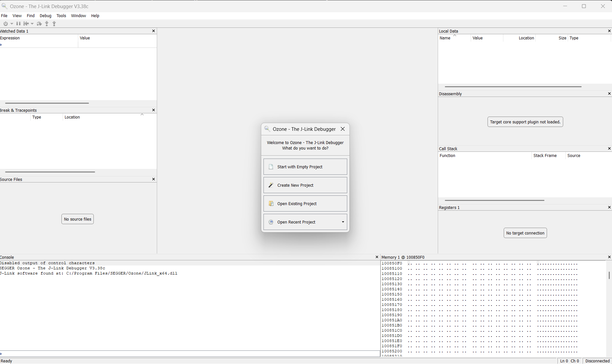Click the step out toolbar icon

(54, 24)
